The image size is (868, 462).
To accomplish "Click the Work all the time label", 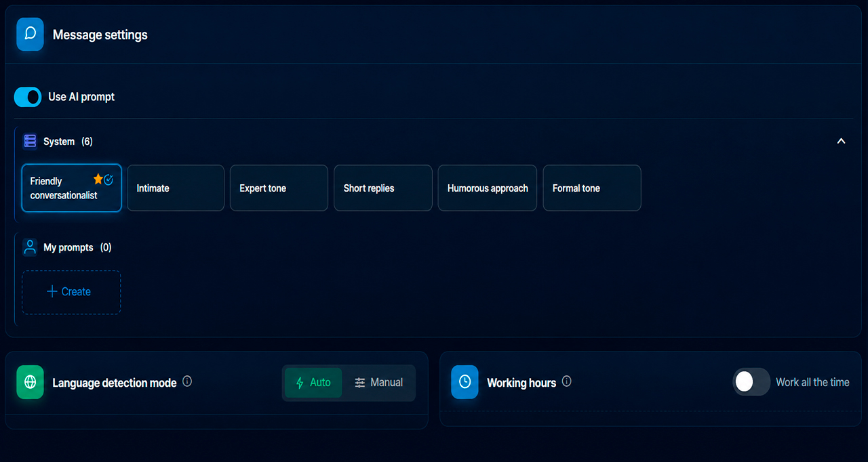I will [x=812, y=382].
